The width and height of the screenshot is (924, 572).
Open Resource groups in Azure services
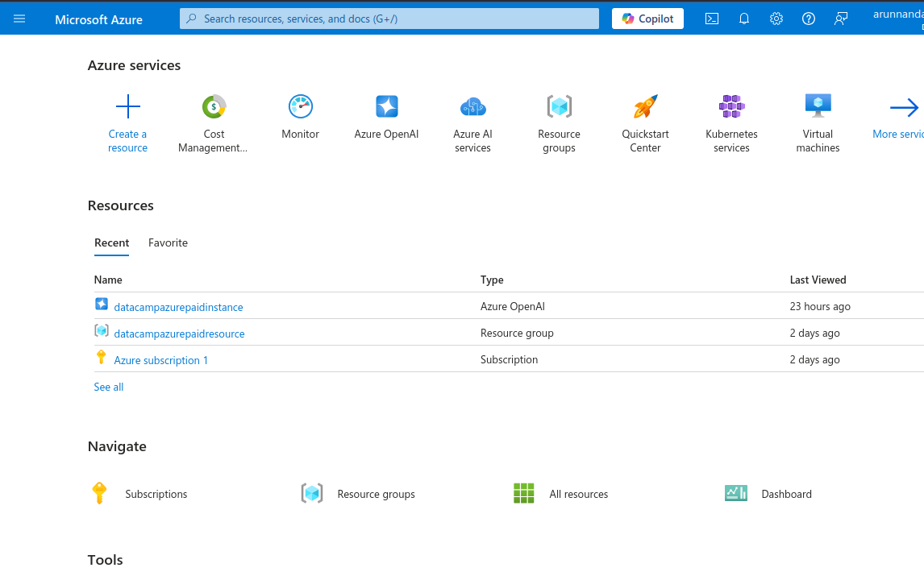tap(560, 106)
